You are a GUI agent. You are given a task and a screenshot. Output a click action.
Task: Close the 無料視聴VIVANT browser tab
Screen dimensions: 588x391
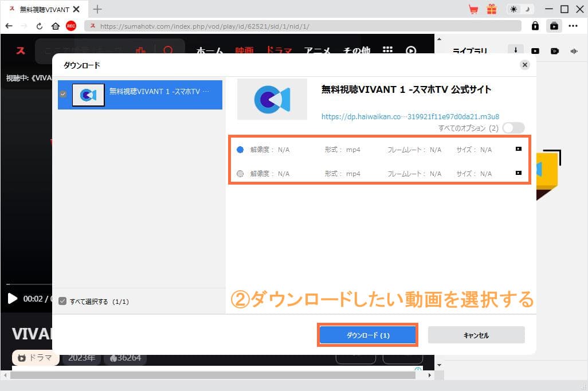[76, 9]
